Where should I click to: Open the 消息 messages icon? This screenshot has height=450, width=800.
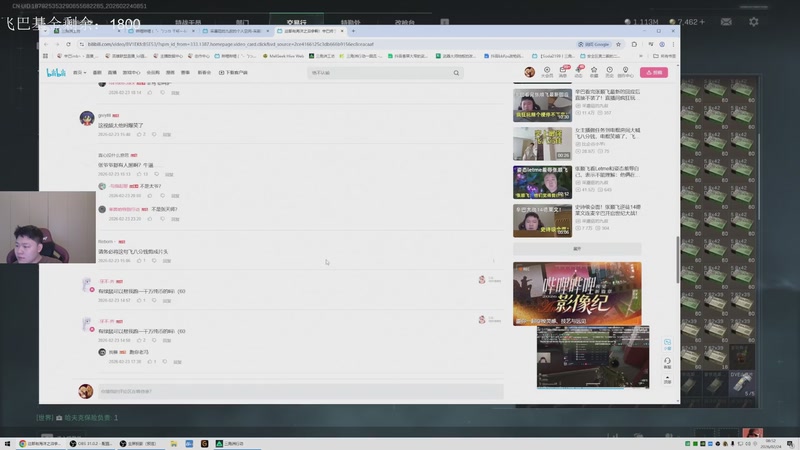click(x=563, y=72)
